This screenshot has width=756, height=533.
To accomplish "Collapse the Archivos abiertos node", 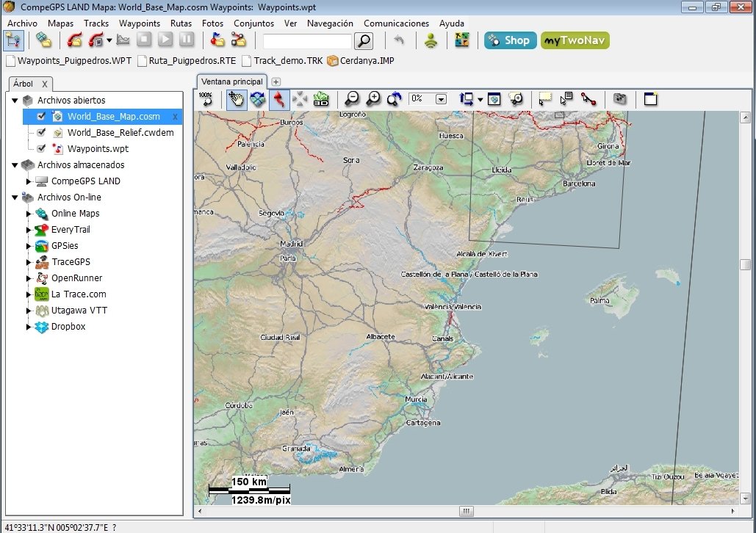I will [15, 101].
